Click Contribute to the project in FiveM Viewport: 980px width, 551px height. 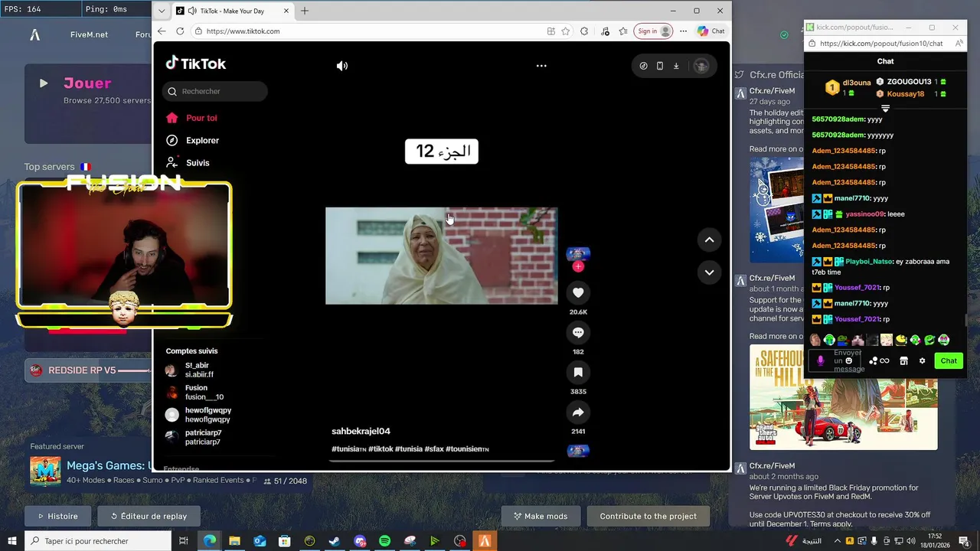(648, 516)
